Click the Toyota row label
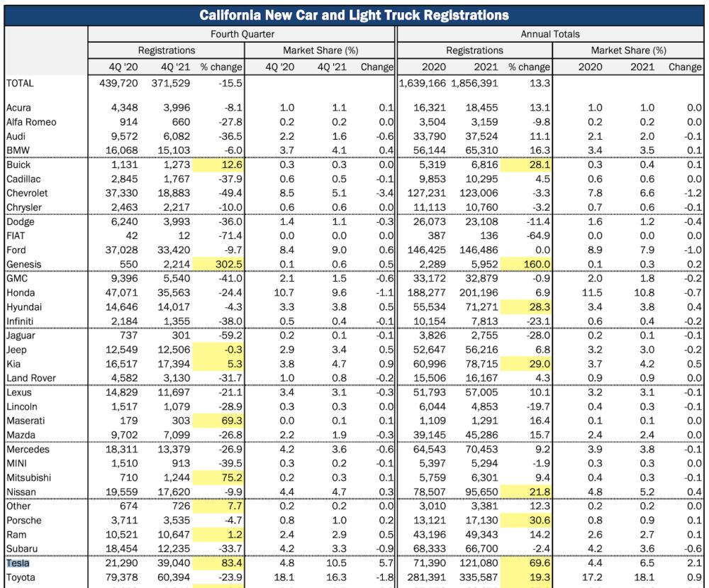 tap(21, 577)
